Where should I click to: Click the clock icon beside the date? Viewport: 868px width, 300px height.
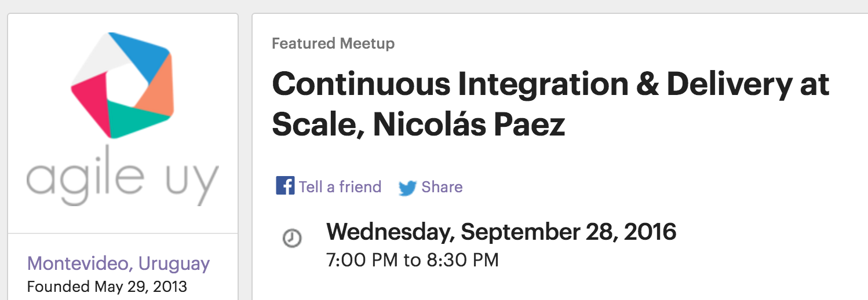[x=291, y=238]
